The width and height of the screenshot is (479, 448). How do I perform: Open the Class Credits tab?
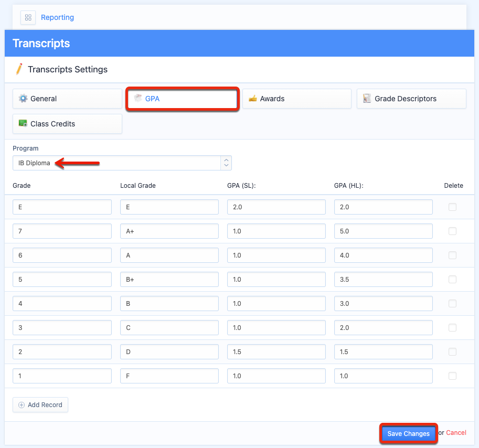[x=67, y=124]
